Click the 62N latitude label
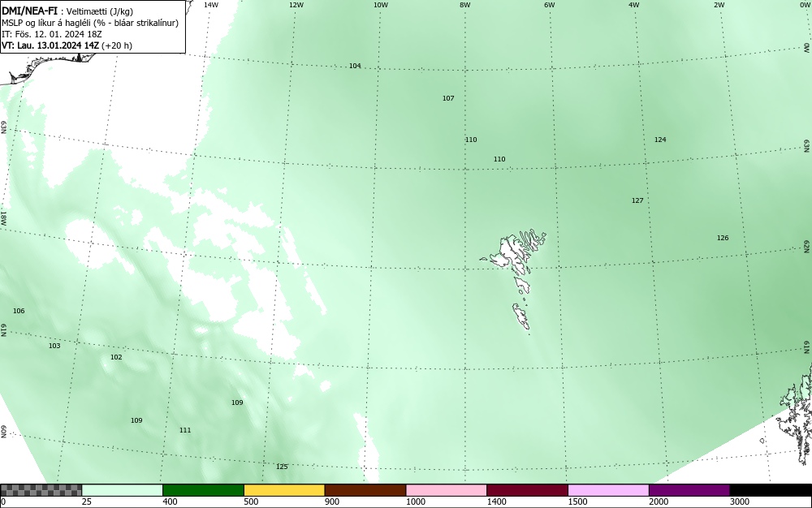812x508 pixels. point(807,246)
